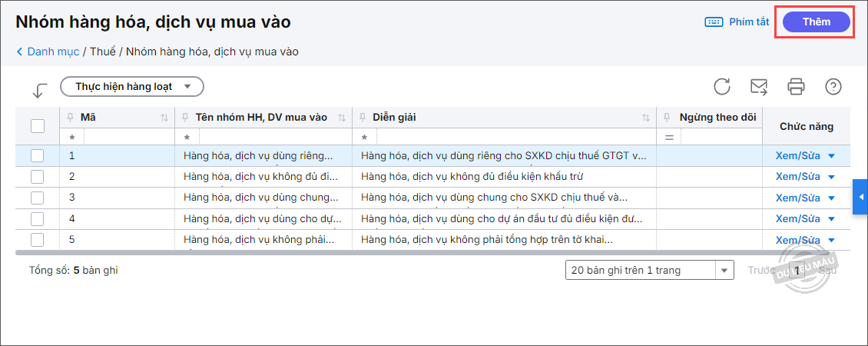The width and height of the screenshot is (868, 346).
Task: Click the Thêm button
Action: (816, 22)
